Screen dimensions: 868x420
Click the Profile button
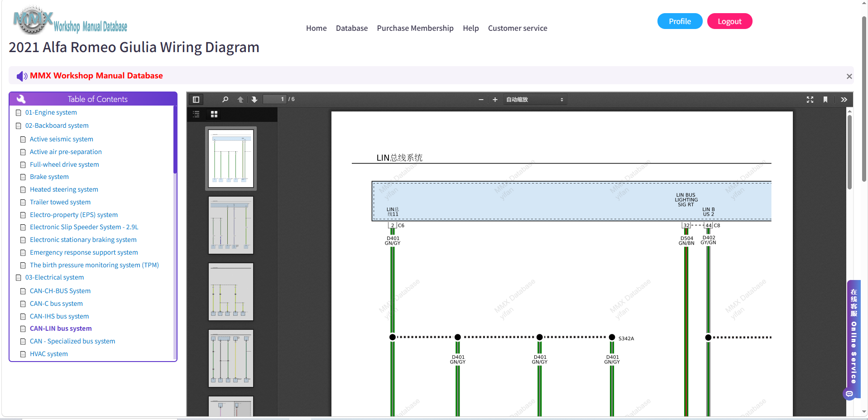[680, 21]
